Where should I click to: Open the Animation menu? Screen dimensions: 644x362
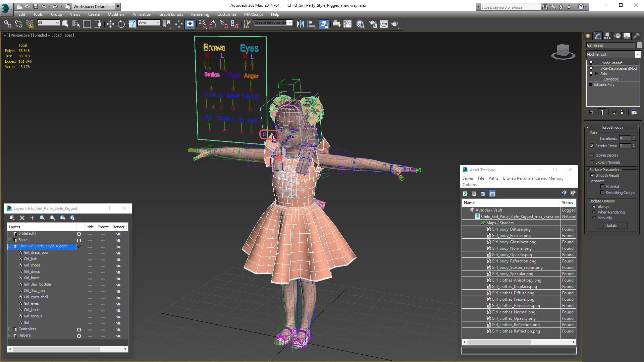(x=142, y=14)
